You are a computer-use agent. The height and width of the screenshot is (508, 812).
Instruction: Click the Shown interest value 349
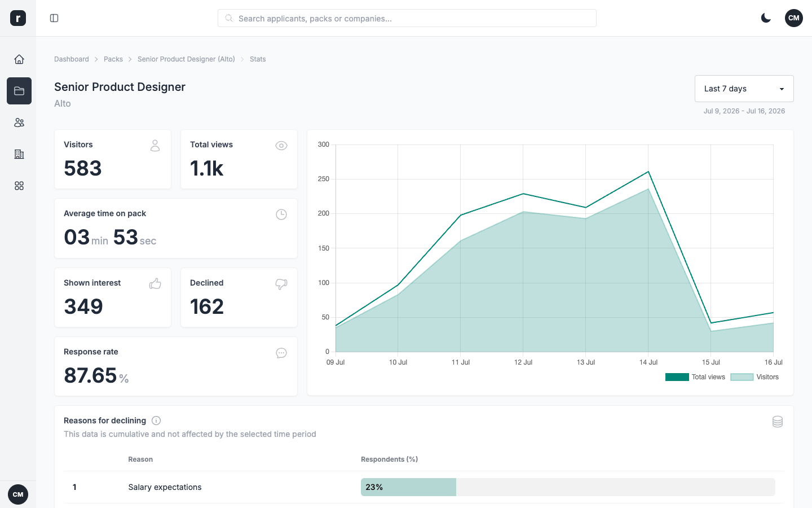(x=83, y=306)
